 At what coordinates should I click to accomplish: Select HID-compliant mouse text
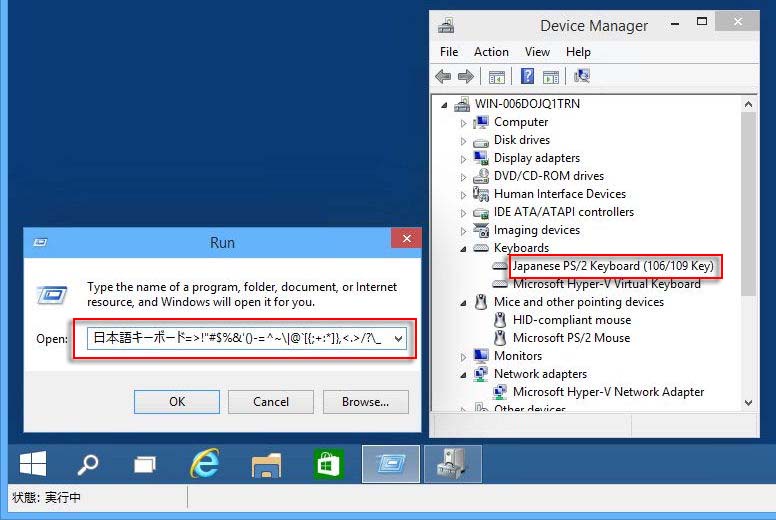tap(572, 320)
